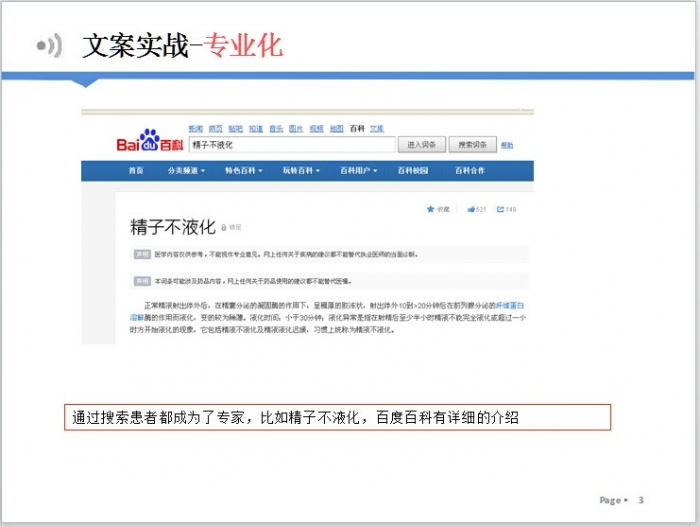Click the search field containing 精子不液化
The height and width of the screenshot is (527, 700).
(292, 145)
